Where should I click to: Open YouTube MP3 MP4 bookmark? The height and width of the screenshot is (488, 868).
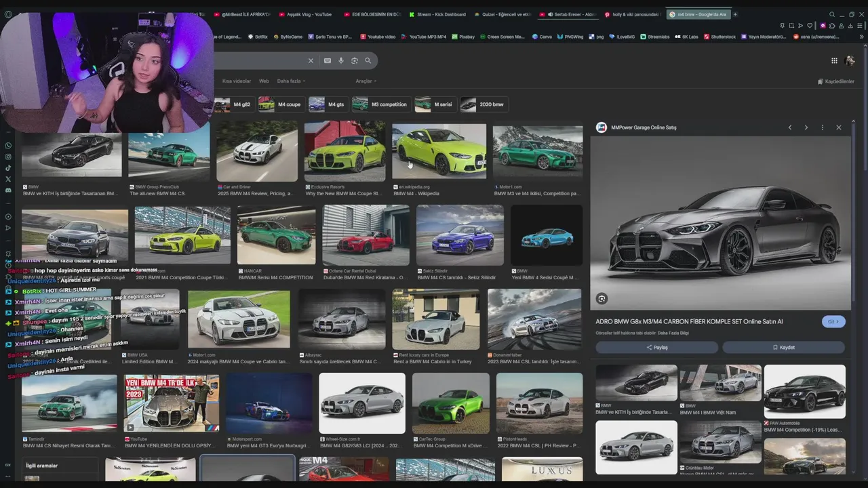click(424, 37)
